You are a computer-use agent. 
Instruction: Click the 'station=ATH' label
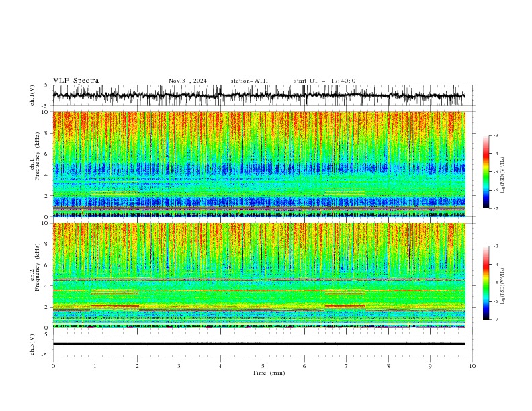point(249,81)
